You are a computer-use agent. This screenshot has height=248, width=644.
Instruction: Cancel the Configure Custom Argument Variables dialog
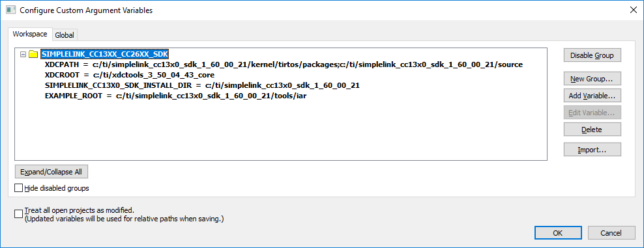click(x=611, y=233)
